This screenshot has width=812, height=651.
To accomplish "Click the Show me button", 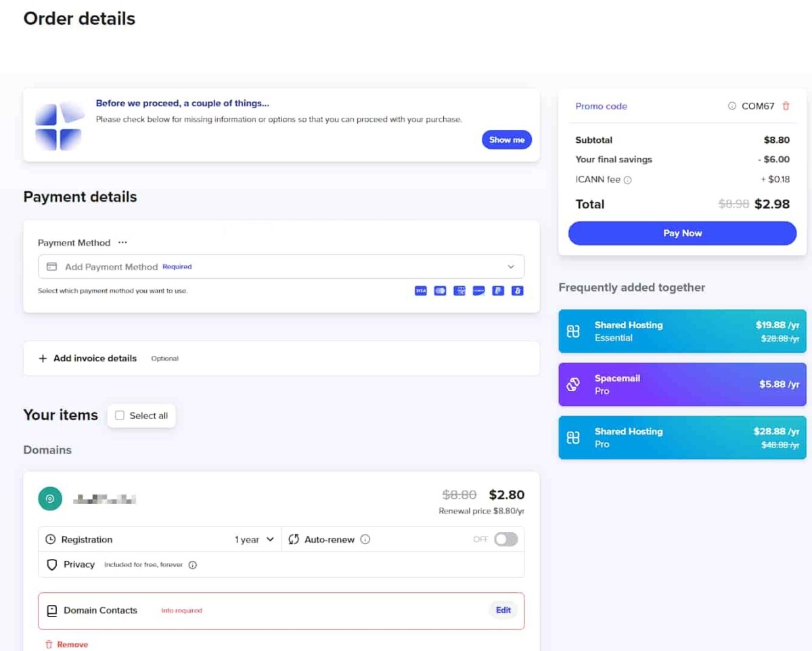I will coord(506,140).
